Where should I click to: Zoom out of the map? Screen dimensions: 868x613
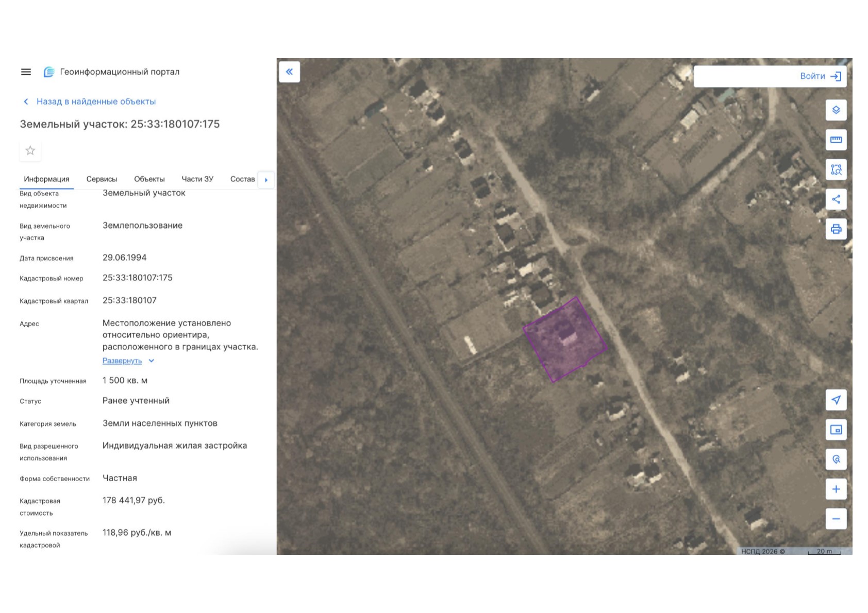836,519
